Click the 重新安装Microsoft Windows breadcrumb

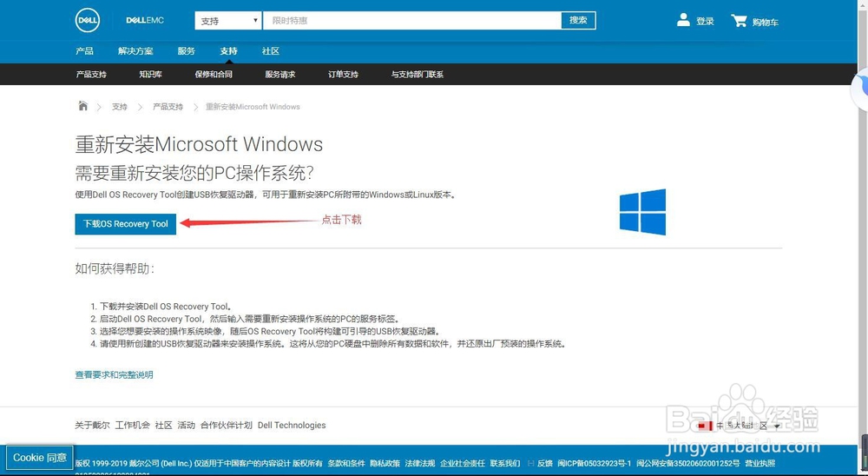(253, 107)
